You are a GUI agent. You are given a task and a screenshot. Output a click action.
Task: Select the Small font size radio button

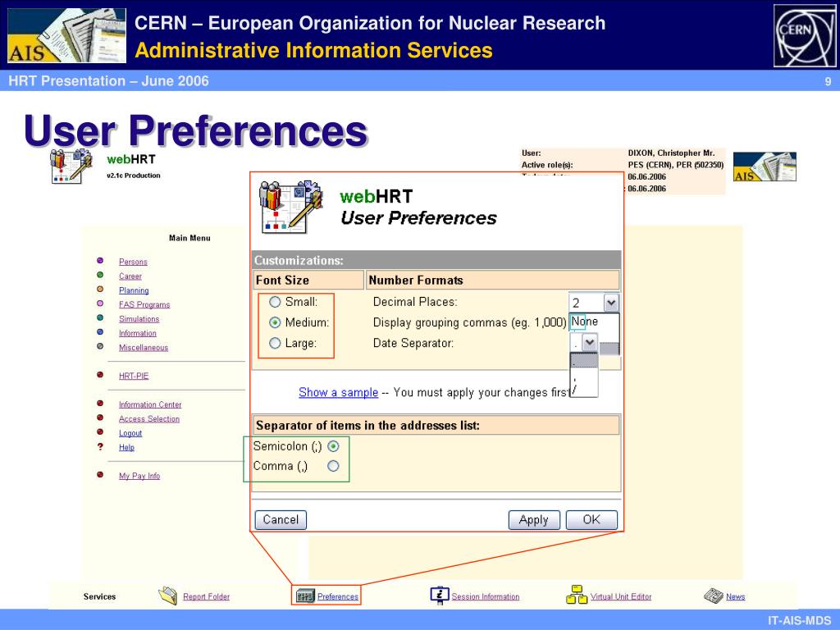pyautogui.click(x=275, y=302)
